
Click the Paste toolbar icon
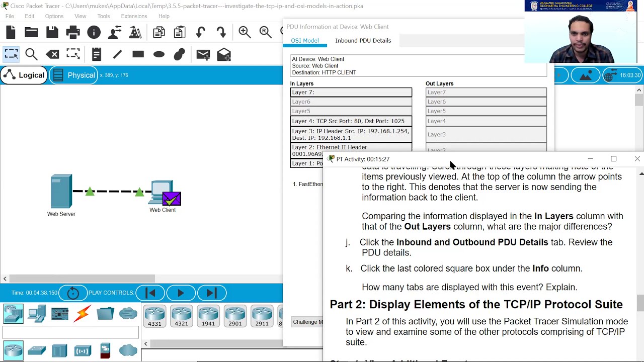pos(179,33)
